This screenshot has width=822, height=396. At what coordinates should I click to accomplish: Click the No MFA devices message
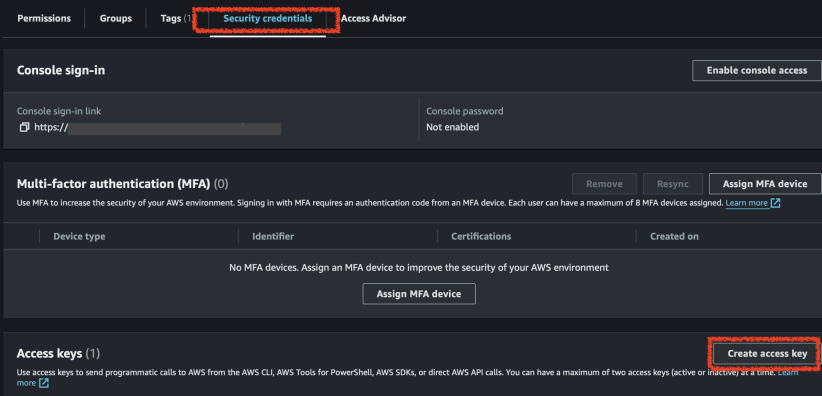[x=419, y=267]
